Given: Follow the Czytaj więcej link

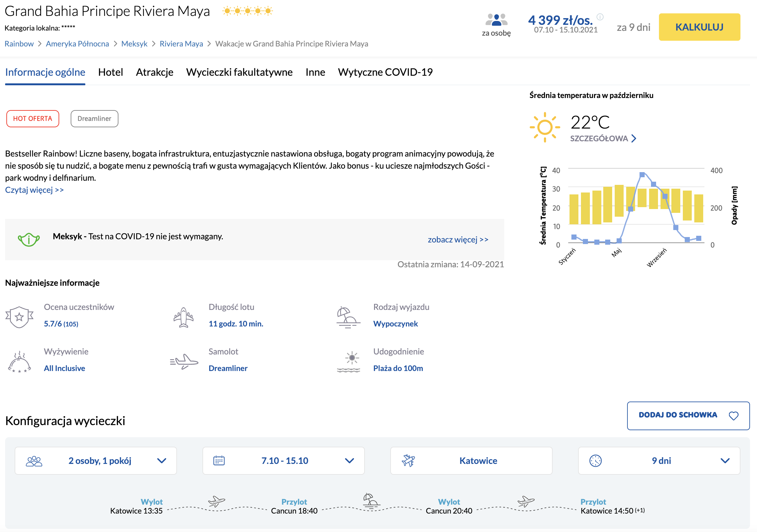Looking at the screenshot, I should pyautogui.click(x=34, y=190).
